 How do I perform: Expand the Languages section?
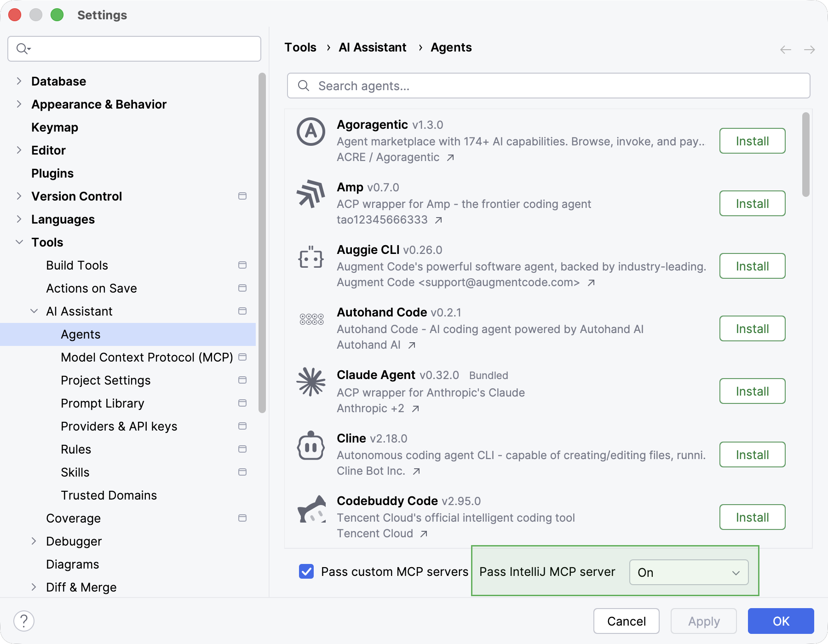pyautogui.click(x=19, y=219)
